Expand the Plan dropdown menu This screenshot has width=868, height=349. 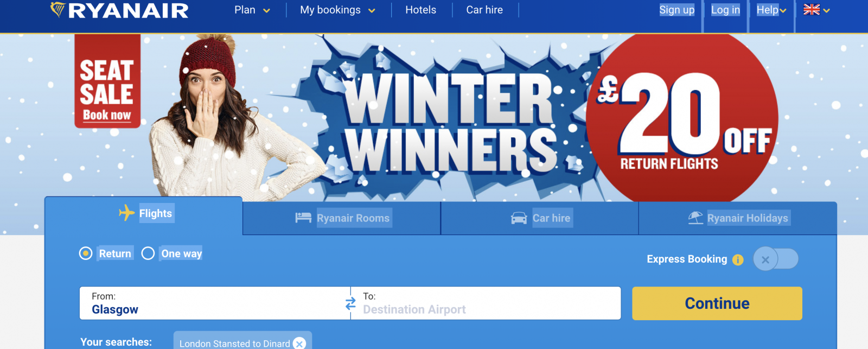[252, 10]
